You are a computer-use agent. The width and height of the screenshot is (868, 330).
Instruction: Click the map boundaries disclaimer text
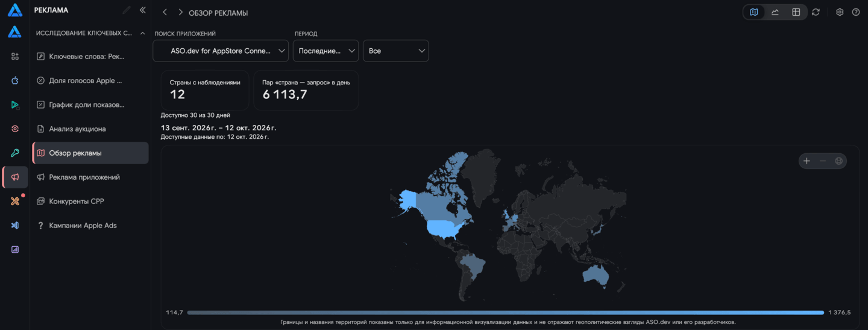(508, 322)
